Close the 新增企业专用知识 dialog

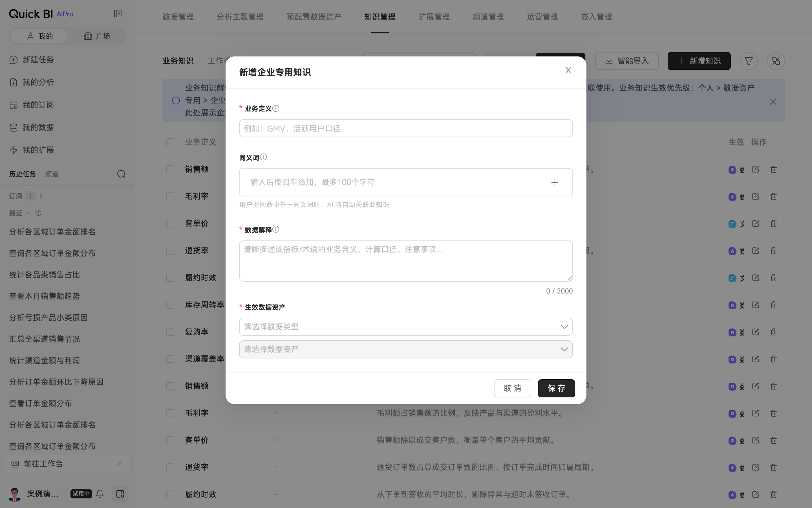click(x=568, y=70)
